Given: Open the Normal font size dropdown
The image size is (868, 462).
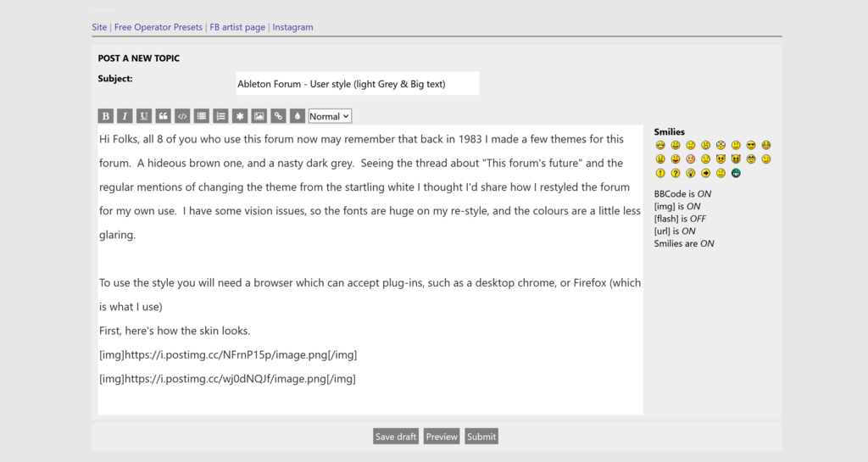Looking at the screenshot, I should (x=330, y=116).
